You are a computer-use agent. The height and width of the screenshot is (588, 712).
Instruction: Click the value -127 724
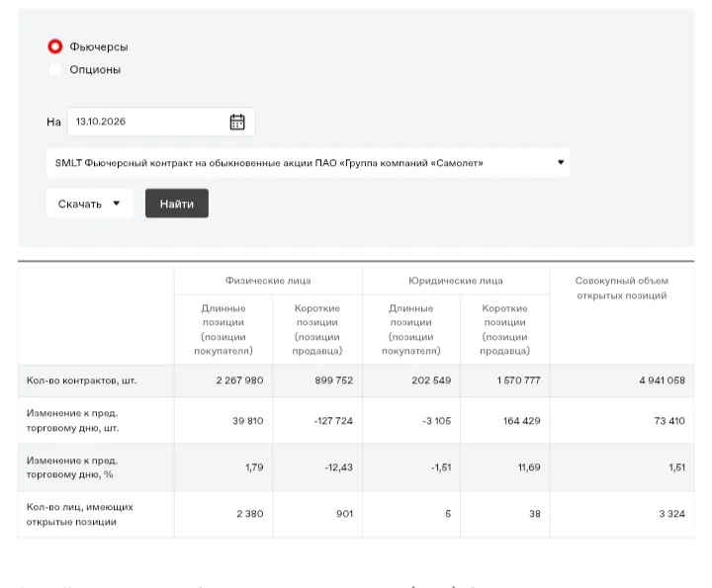click(333, 421)
